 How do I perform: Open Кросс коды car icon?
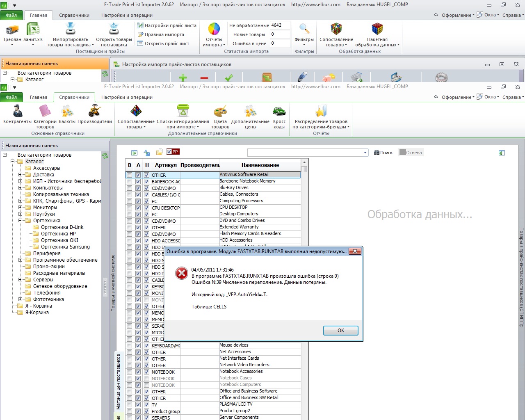point(279,111)
